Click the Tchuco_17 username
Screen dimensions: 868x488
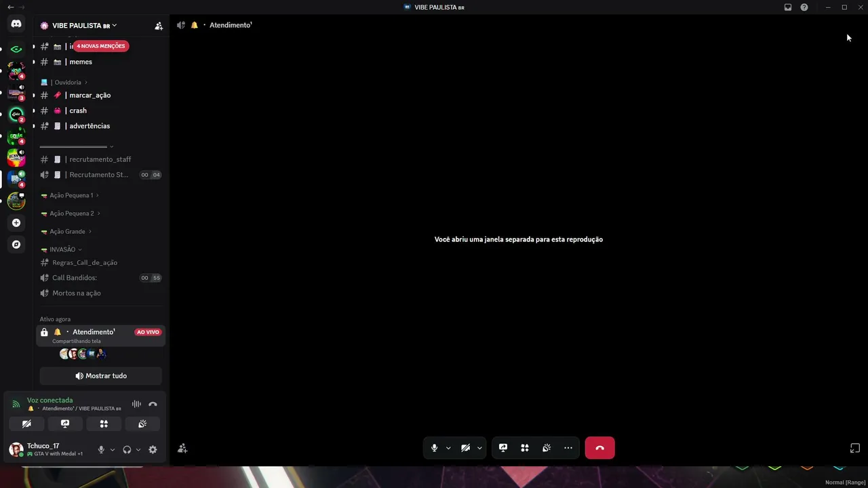43,446
